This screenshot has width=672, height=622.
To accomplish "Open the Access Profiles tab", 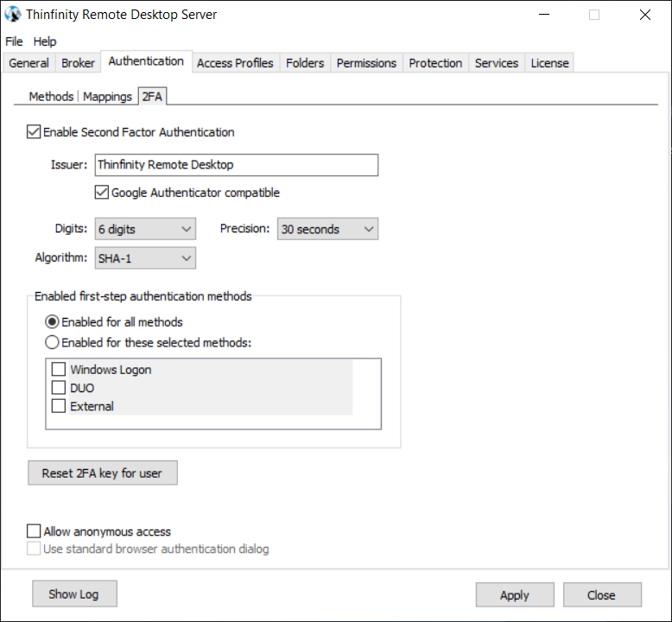I will pos(235,63).
